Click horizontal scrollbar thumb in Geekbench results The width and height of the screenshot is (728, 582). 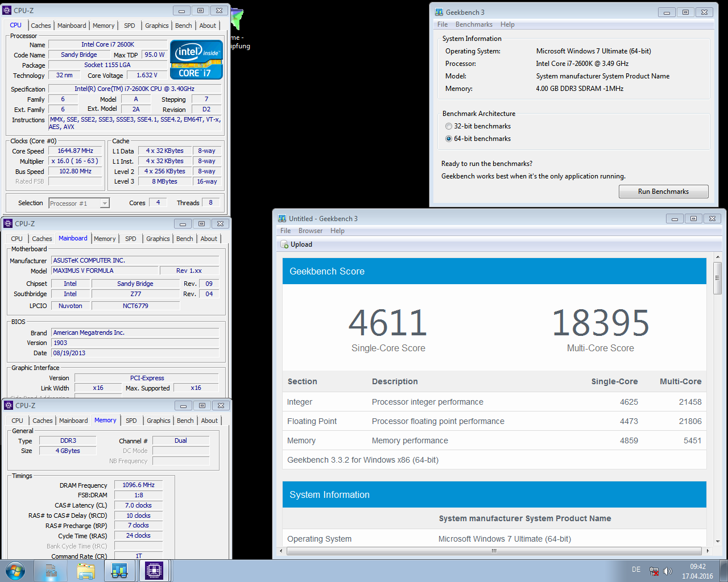[494, 551]
